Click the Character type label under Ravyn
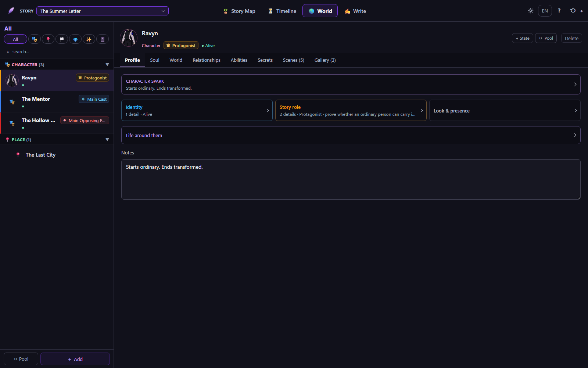The height and width of the screenshot is (368, 588). click(x=151, y=46)
